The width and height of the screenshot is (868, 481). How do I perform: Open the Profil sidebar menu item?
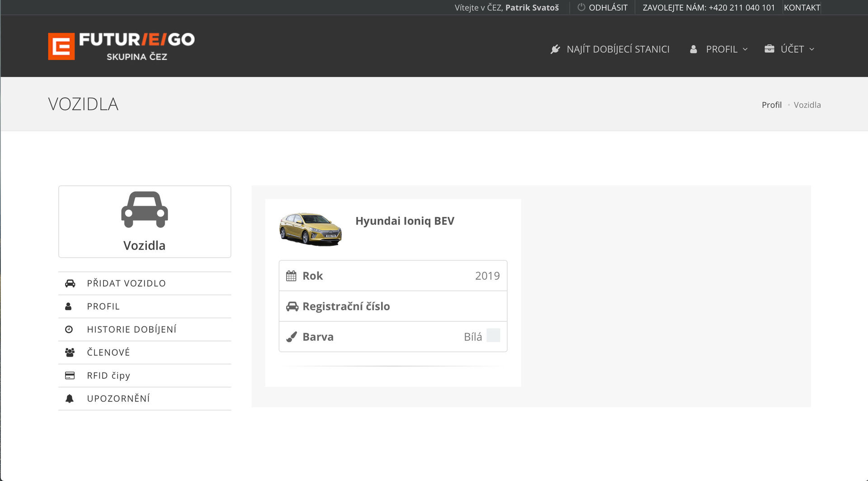(x=103, y=307)
